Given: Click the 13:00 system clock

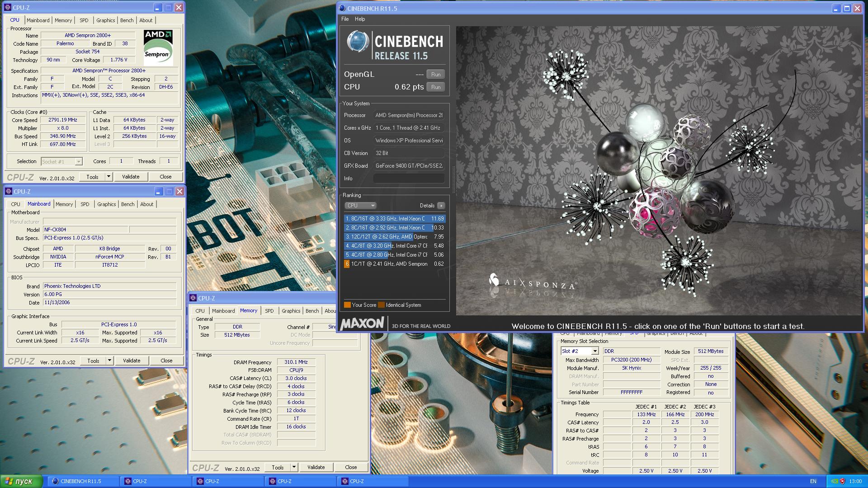Looking at the screenshot, I should pos(855,481).
